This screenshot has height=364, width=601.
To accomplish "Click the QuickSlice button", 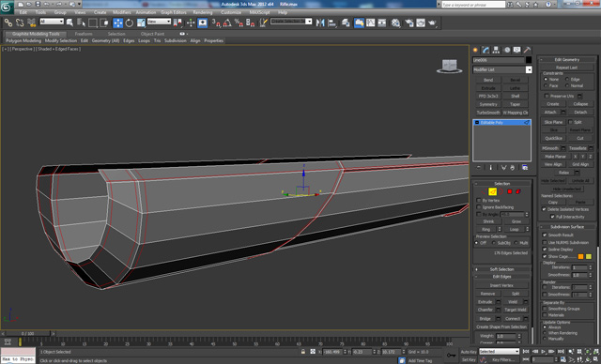I will [x=553, y=138].
